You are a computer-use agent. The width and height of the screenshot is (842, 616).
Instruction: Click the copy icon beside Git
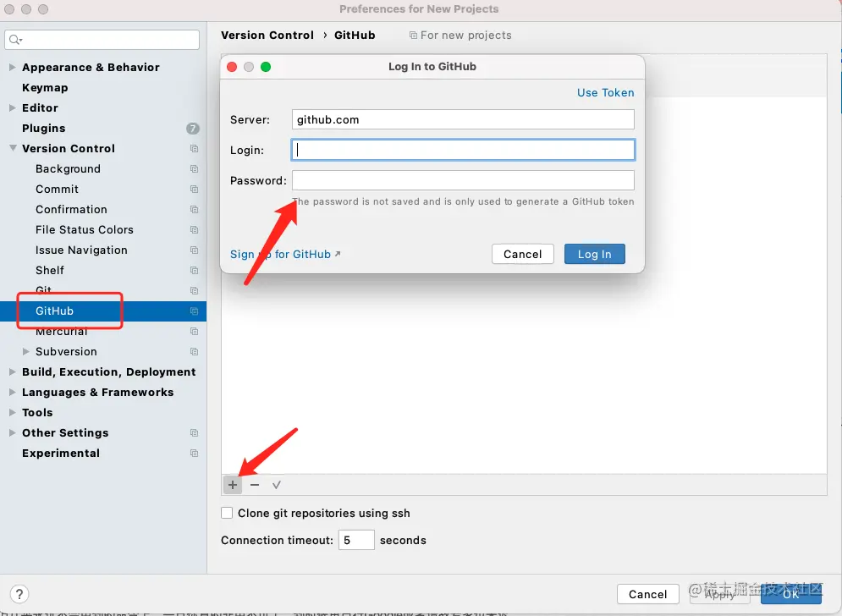195,290
